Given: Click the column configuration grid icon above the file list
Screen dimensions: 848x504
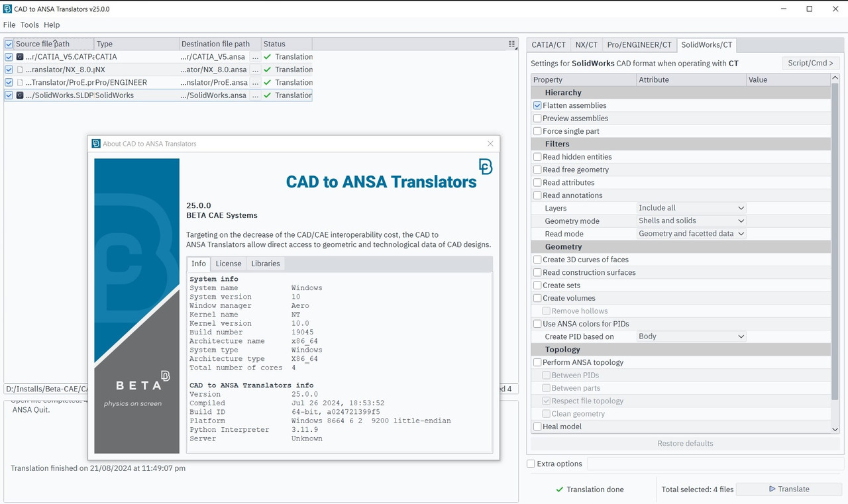Looking at the screenshot, I should (511, 44).
